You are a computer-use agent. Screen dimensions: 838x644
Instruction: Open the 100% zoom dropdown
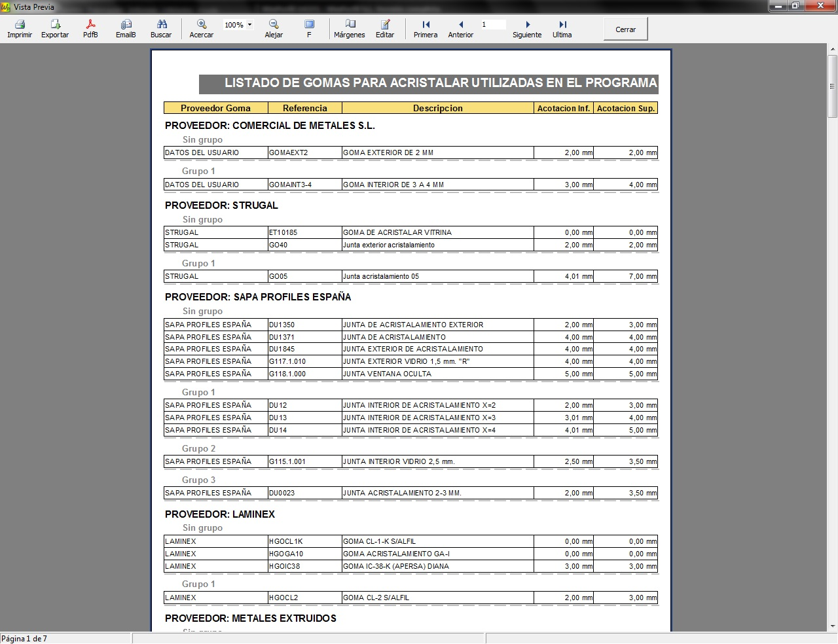(x=249, y=25)
